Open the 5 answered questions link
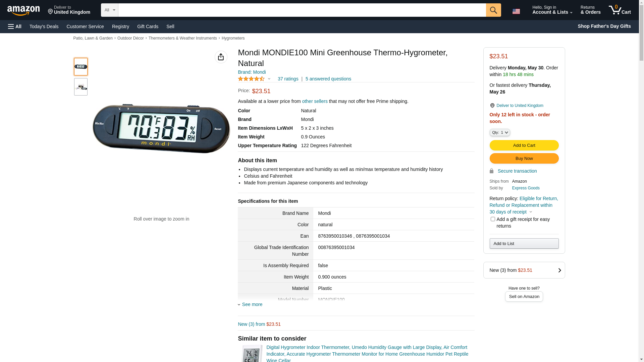The image size is (644, 362). coord(328,79)
